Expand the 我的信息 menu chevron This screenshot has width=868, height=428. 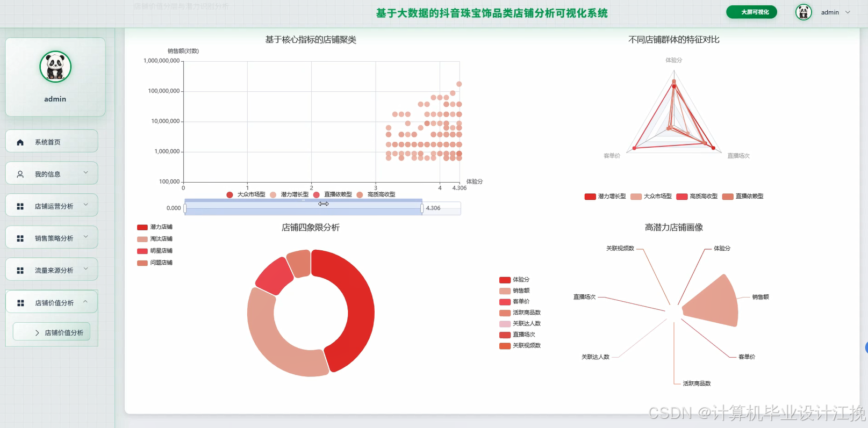coord(86,173)
